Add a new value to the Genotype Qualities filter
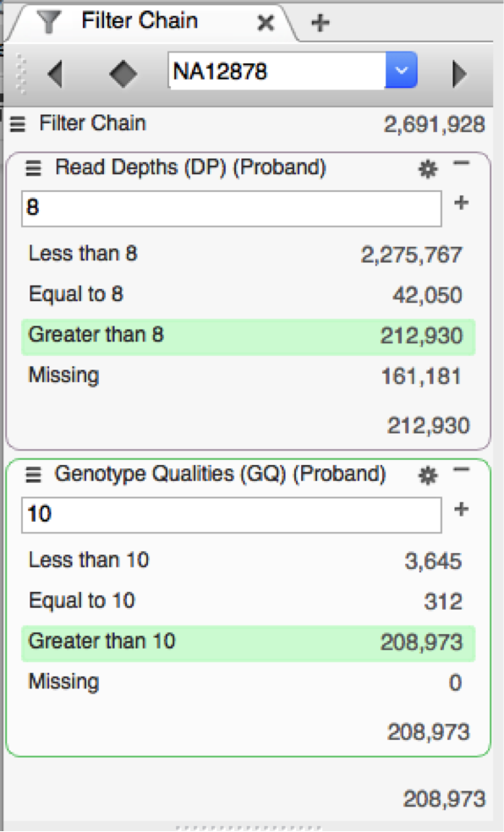Viewport: 504px width, 832px height. [x=463, y=509]
